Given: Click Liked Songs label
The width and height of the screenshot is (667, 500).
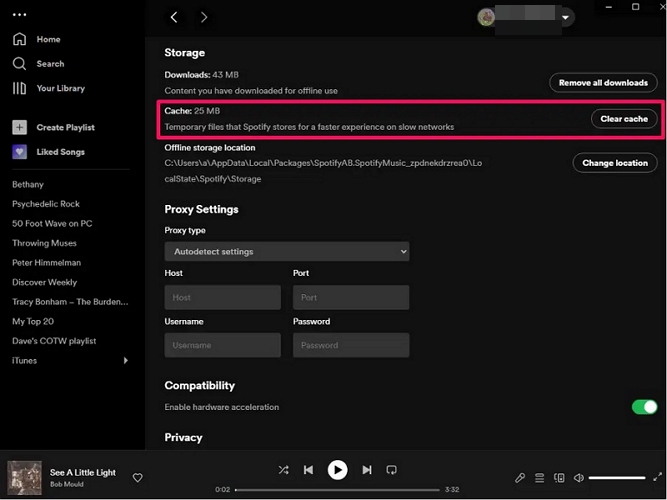Looking at the screenshot, I should coord(61,152).
